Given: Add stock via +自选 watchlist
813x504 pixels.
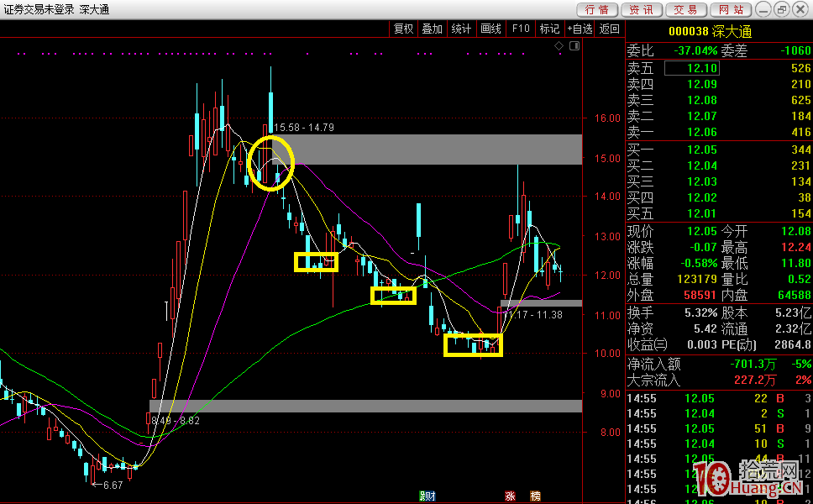Looking at the screenshot, I should [580, 29].
